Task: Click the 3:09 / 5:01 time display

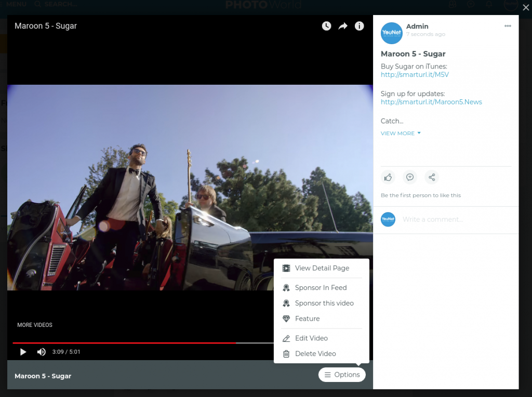Action: tap(66, 352)
